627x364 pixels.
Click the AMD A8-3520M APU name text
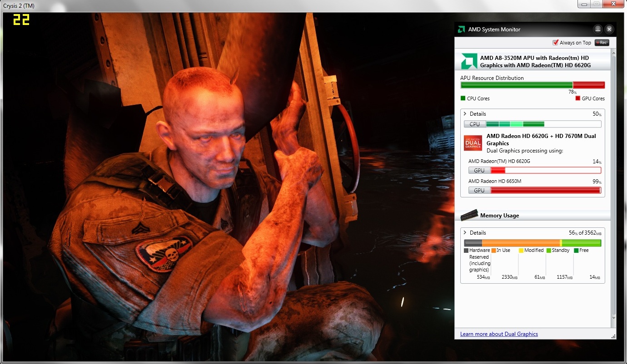click(x=535, y=61)
